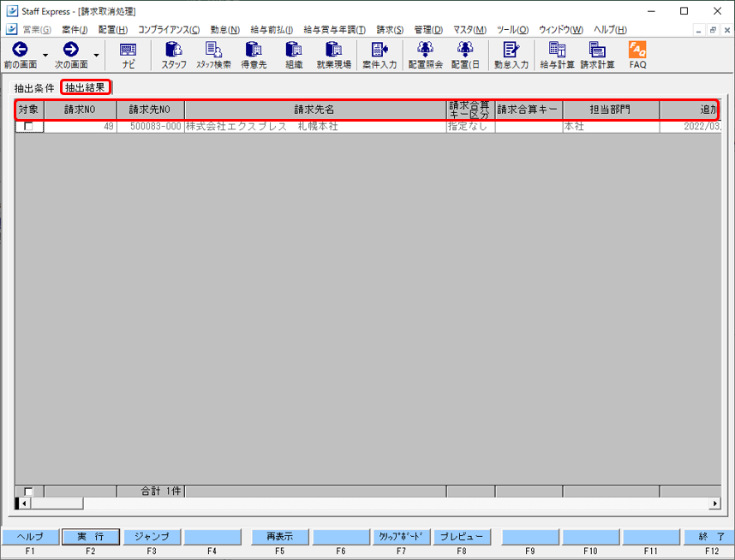Check the 対象 box for request 49

point(28,126)
